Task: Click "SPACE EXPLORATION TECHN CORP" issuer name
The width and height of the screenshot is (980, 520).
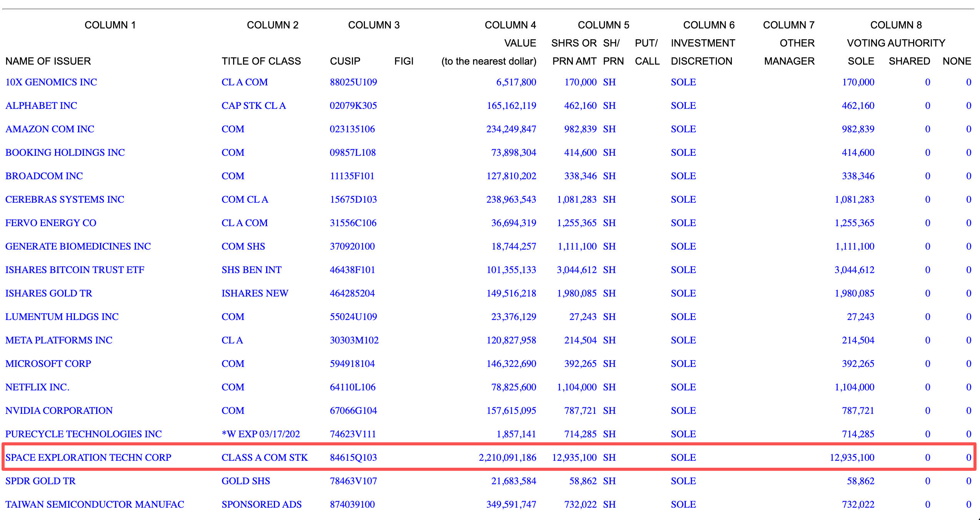Action: pyautogui.click(x=88, y=457)
